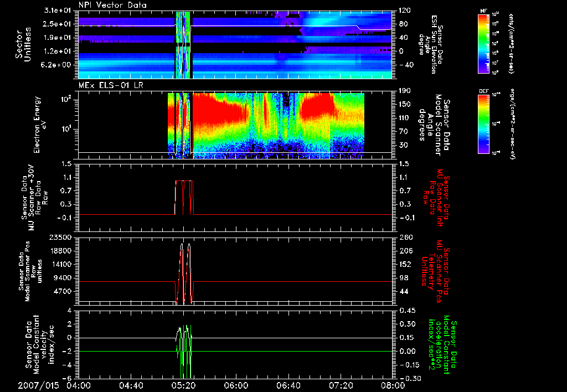Click the "0.45" acceleration tick label
Screen dimensions: 567x392
coord(407,311)
